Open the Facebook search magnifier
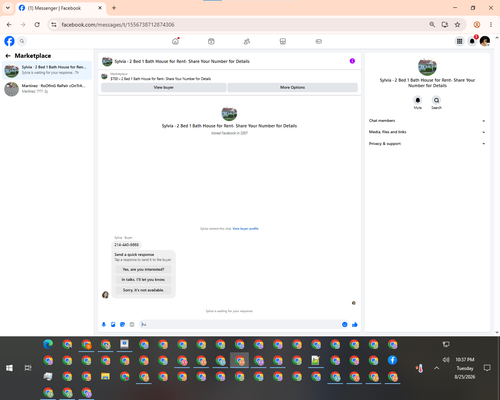The height and width of the screenshot is (400, 500). pos(22,41)
